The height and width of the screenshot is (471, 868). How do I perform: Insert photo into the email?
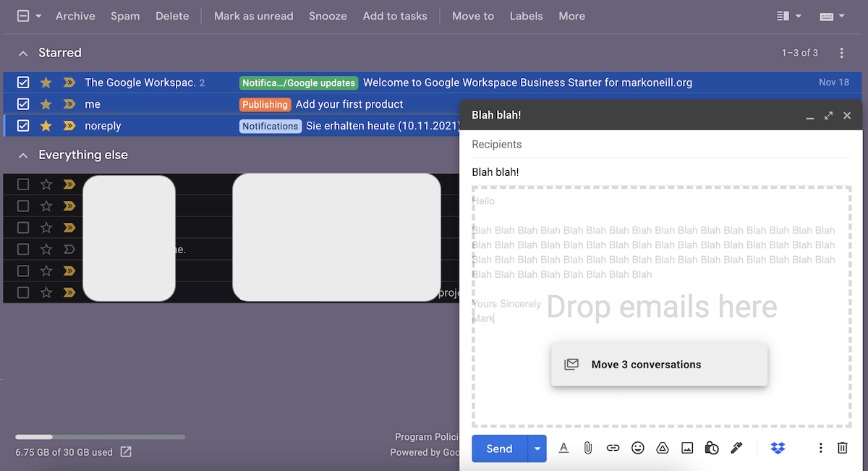tap(687, 449)
